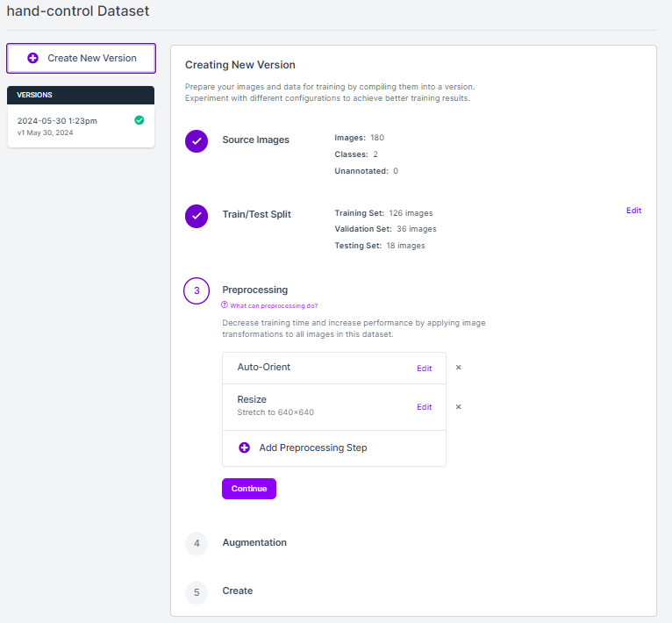Screen dimensions: 672x623
Task: Click 'Testing Set: 18 images'
Action: click(380, 246)
